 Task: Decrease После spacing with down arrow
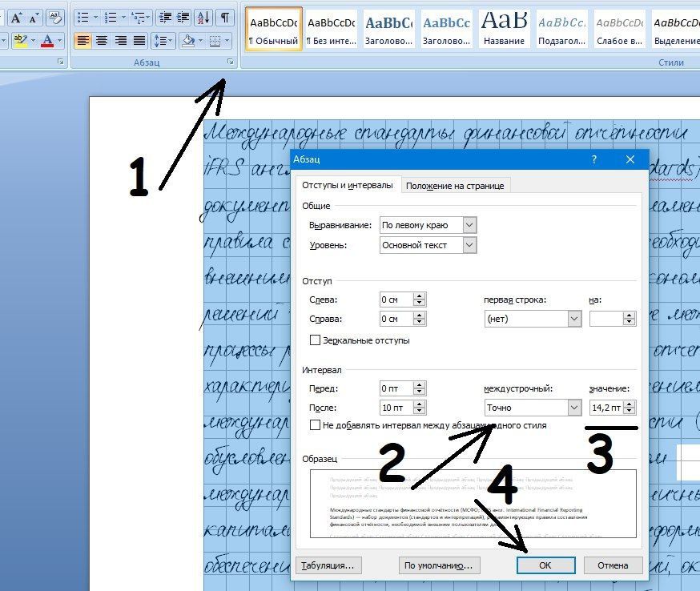[x=419, y=411]
